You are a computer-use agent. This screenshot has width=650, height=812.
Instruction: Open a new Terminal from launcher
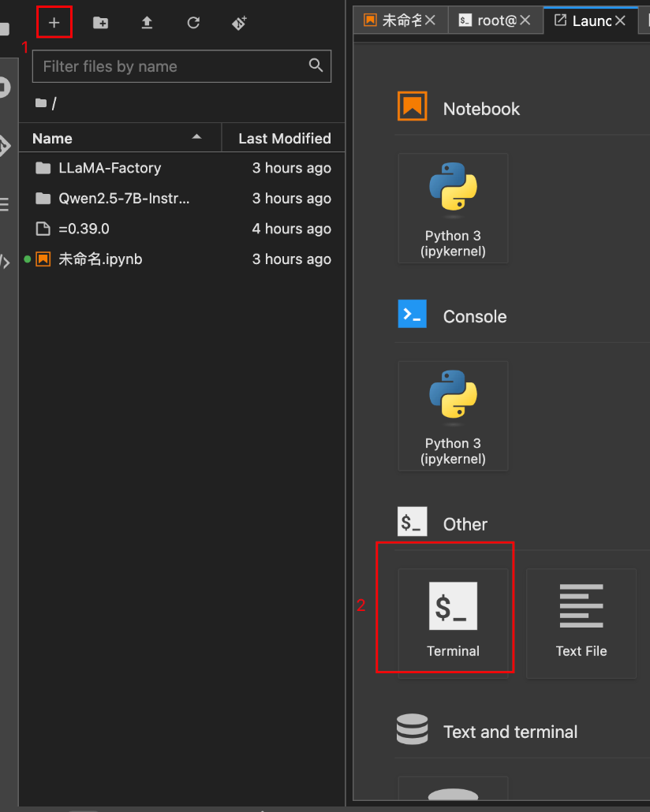pos(453,624)
